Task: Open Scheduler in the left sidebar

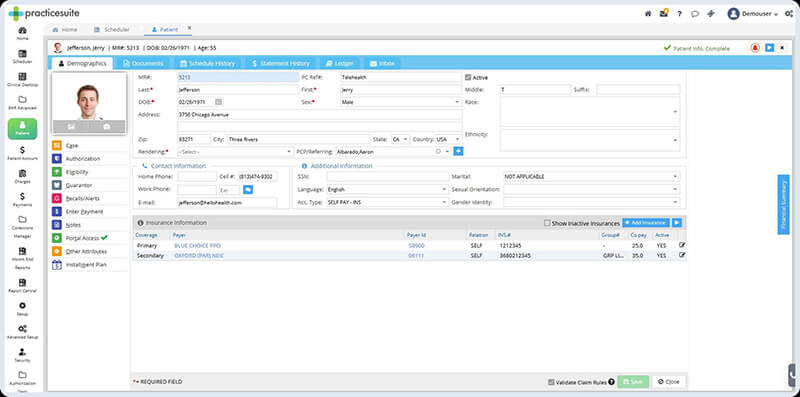Action: click(x=22, y=57)
